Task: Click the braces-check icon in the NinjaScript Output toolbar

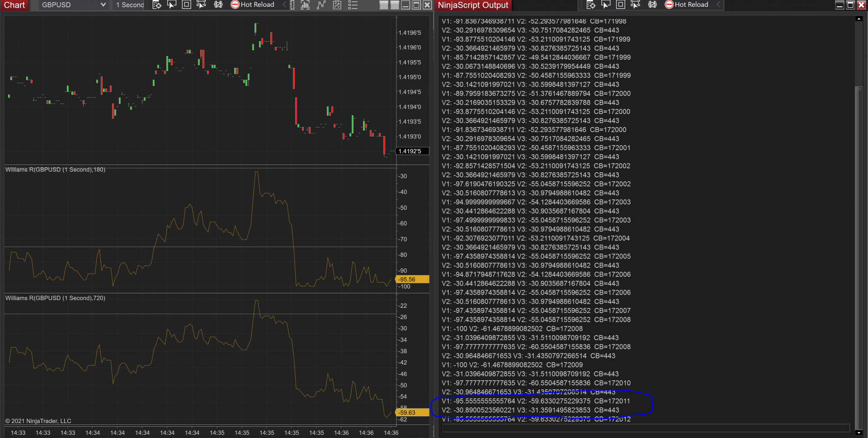Action: click(x=652, y=5)
